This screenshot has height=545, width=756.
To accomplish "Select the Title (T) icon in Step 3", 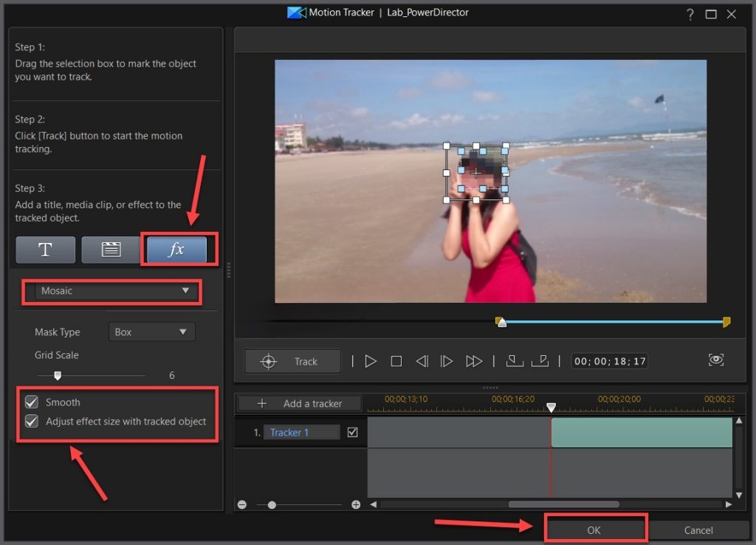I will coord(45,250).
